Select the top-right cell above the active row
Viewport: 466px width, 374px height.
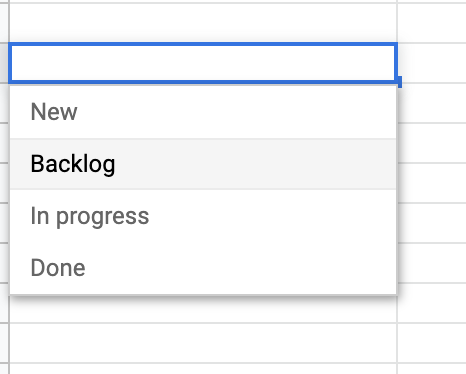(432, 23)
